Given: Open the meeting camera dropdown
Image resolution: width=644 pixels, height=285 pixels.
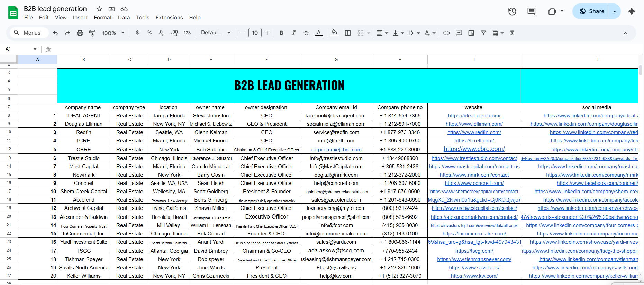Looking at the screenshot, I should 562,11.
